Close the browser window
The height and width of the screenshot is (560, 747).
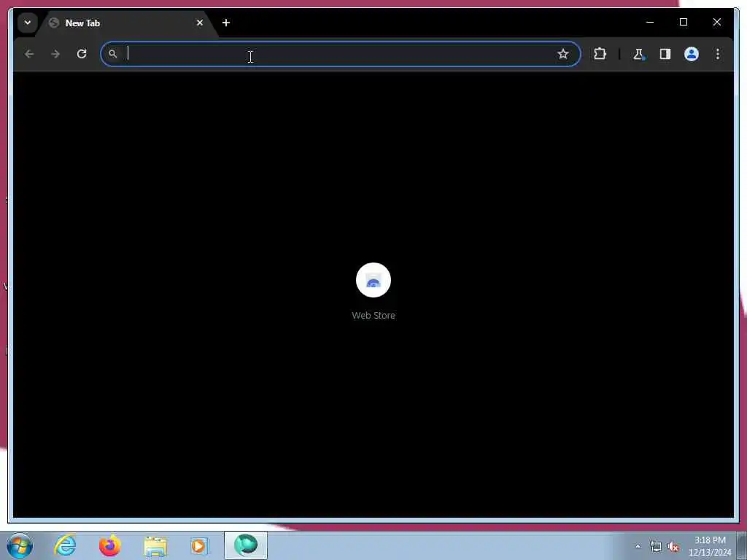717,22
